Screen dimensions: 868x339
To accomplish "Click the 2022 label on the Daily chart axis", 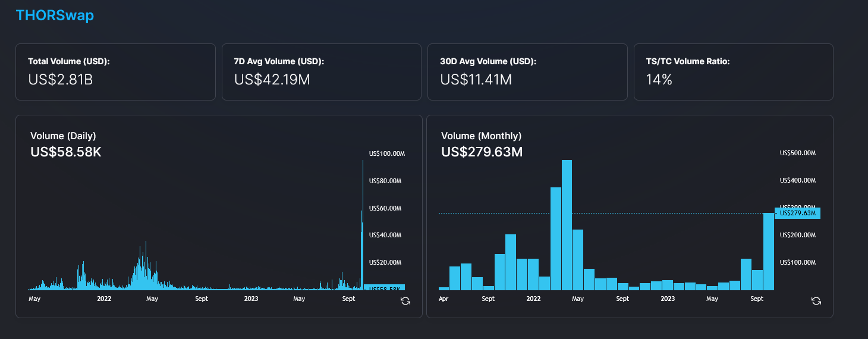I will point(104,299).
